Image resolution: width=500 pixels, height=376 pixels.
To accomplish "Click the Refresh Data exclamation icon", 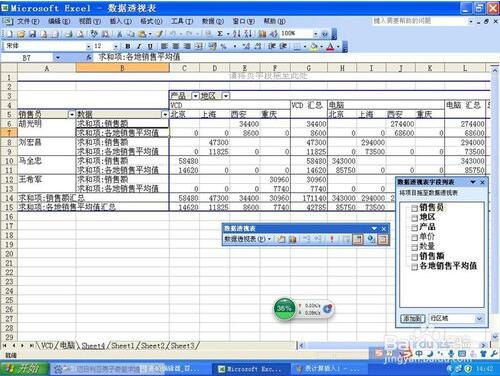I will (332, 239).
